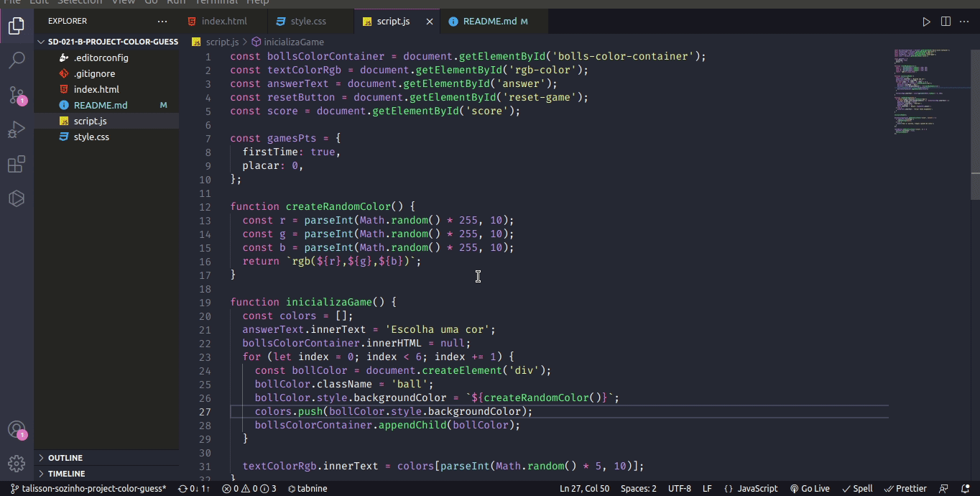Open the Split Editor icon

pyautogui.click(x=945, y=21)
